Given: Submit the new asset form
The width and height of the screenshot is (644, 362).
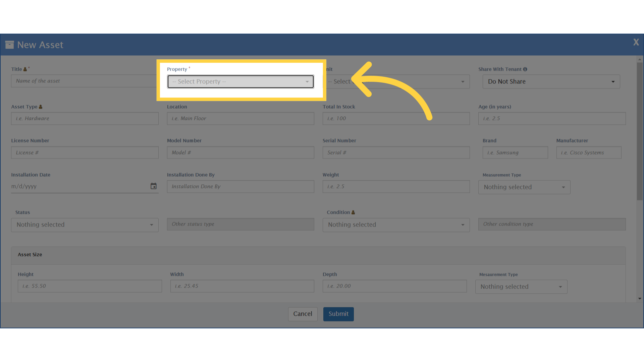Looking at the screenshot, I should [x=338, y=314].
